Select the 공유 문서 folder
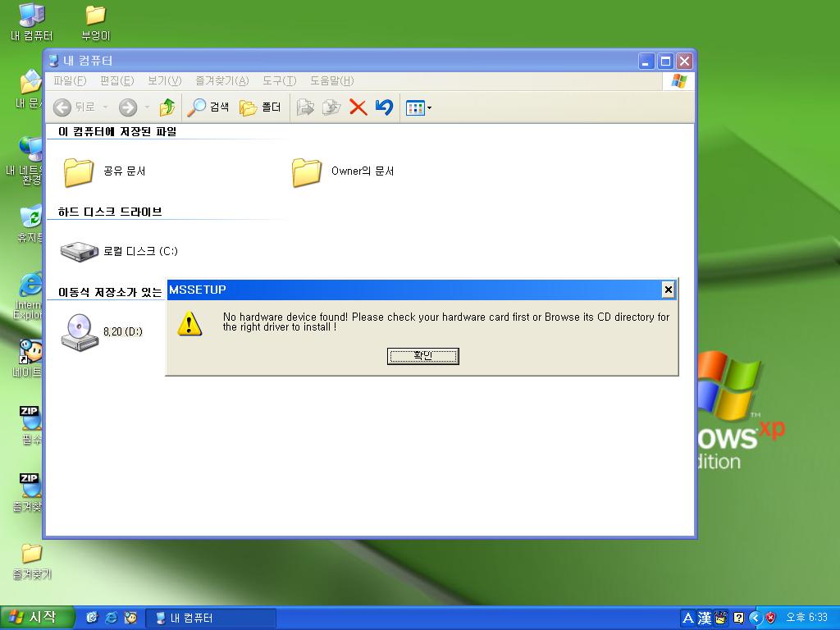Screen dimensions: 840x630 tap(104, 171)
